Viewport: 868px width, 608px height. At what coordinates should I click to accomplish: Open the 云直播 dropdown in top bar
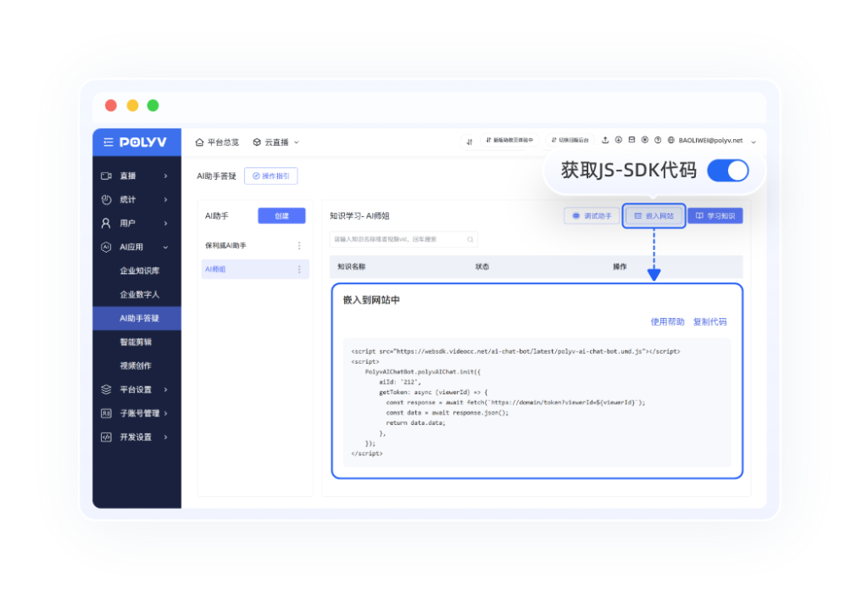pyautogui.click(x=275, y=142)
